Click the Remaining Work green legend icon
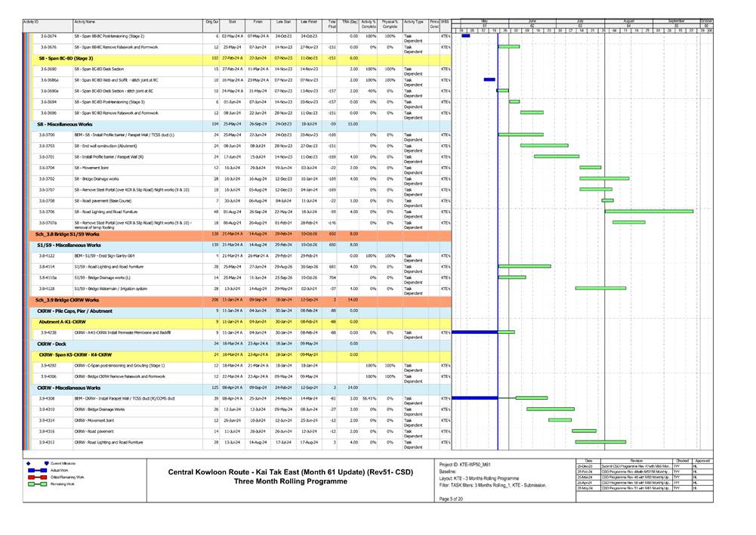The width and height of the screenshot is (756, 535). 36,484
